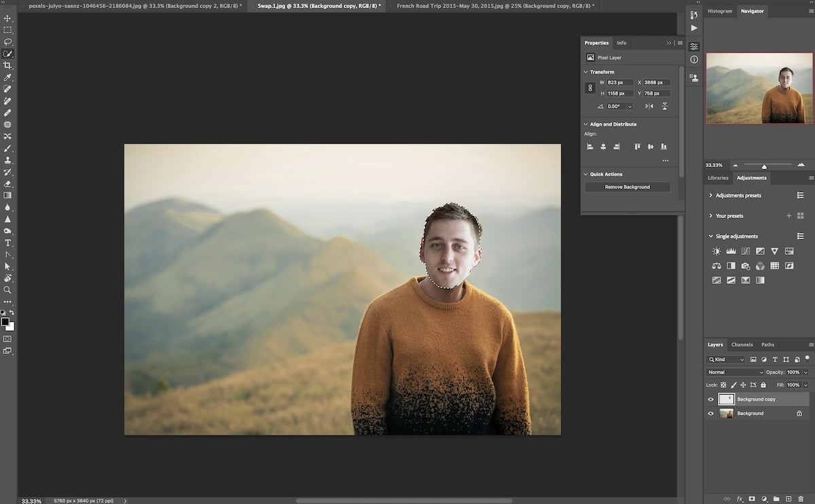Image resolution: width=815 pixels, height=504 pixels.
Task: Delete layer via trash icon
Action: [x=801, y=499]
